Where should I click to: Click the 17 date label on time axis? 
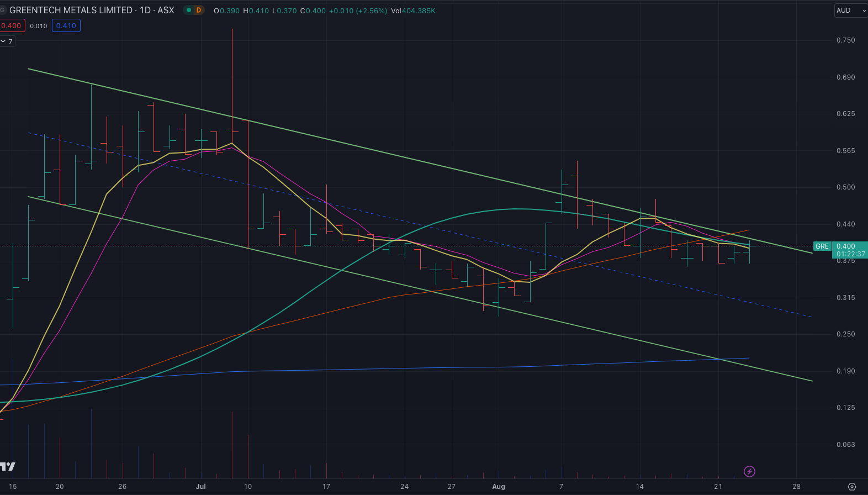click(x=326, y=487)
